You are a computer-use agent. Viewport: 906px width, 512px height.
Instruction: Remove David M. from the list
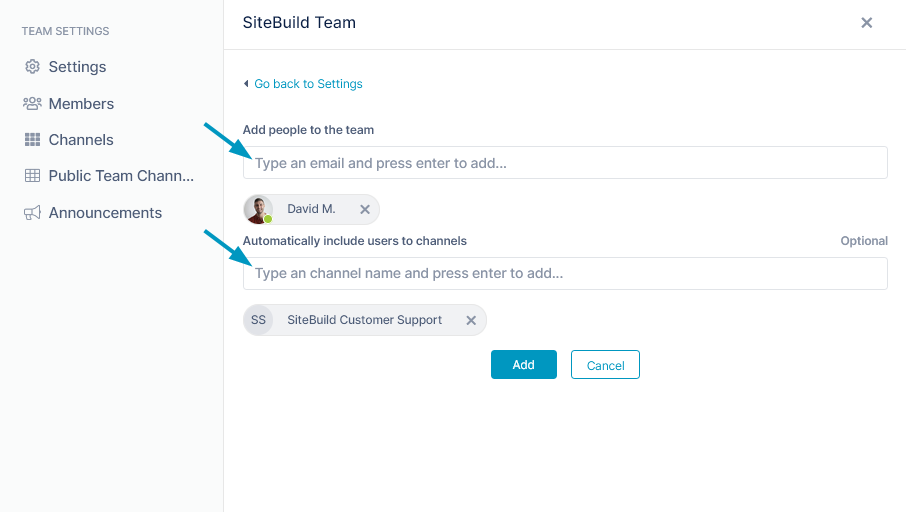[x=365, y=209]
